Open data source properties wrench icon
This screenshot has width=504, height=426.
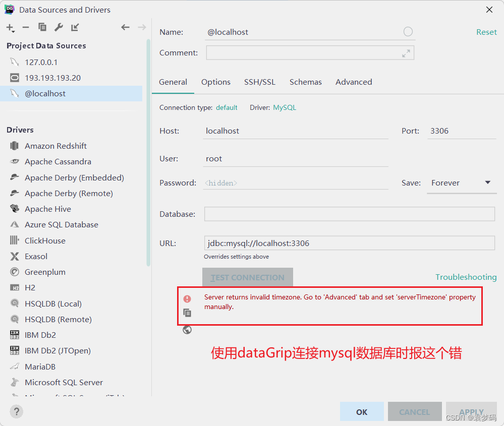[59, 27]
